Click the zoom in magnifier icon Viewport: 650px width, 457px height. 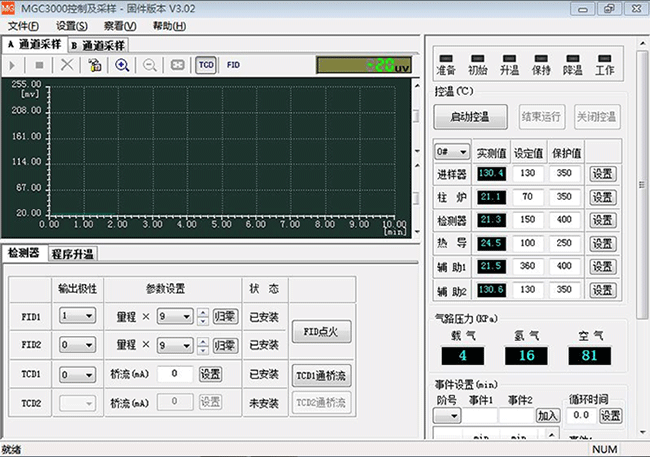click(x=122, y=65)
